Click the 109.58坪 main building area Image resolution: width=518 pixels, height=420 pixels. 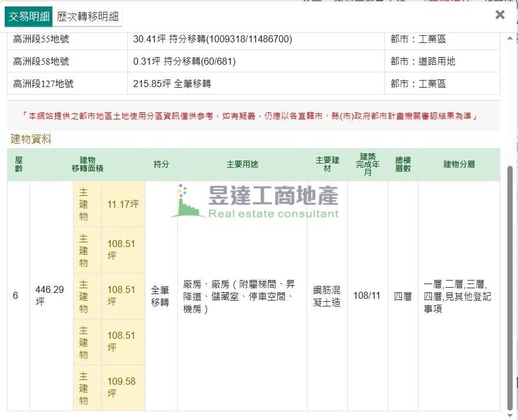pyautogui.click(x=123, y=387)
